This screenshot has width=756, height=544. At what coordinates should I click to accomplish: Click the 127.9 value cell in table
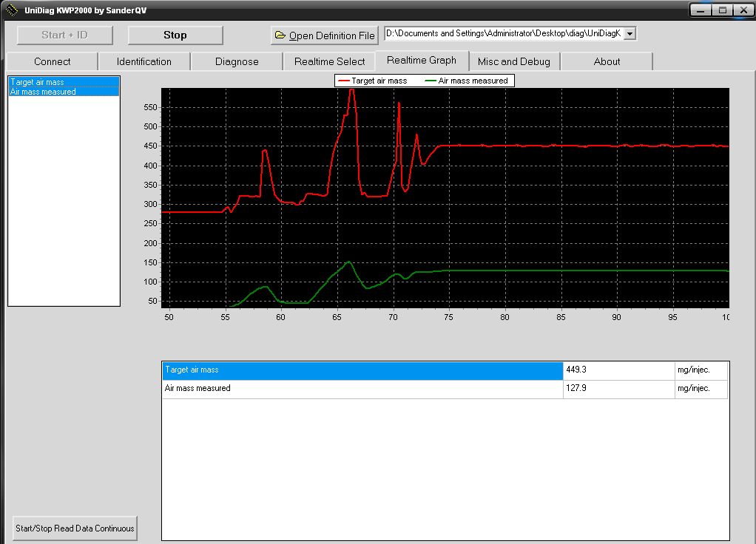[x=618, y=388]
